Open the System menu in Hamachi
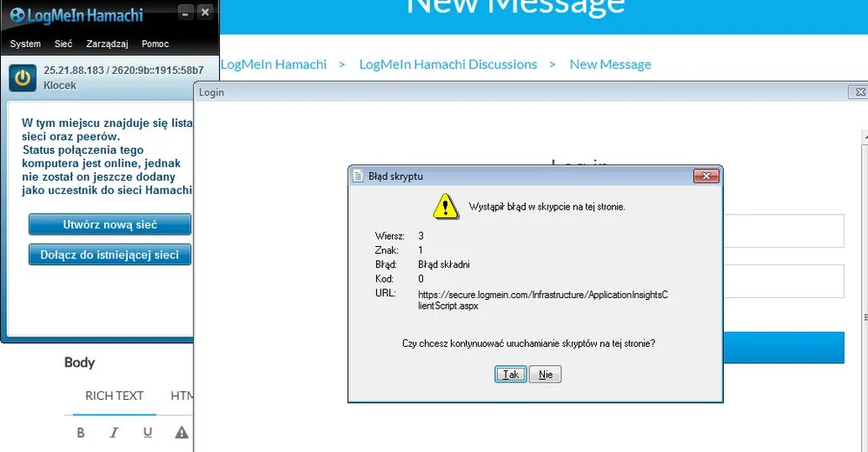This screenshot has width=868, height=452. 25,43
